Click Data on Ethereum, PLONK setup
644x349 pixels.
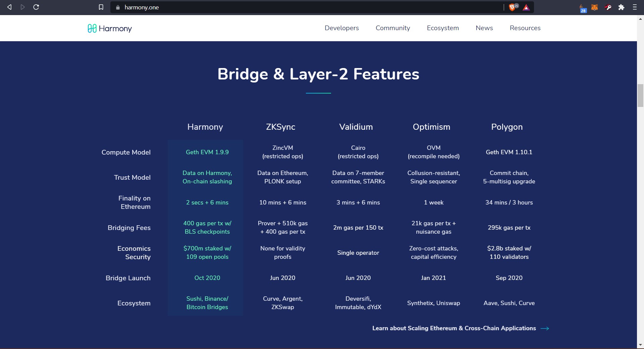pos(283,177)
